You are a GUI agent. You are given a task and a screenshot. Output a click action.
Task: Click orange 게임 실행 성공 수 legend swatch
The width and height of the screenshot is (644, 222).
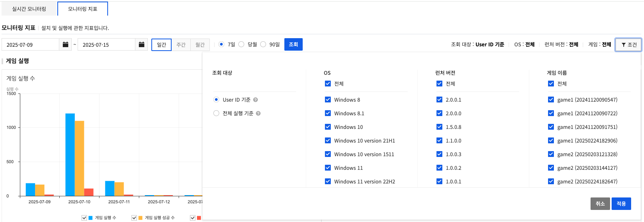coord(140,218)
